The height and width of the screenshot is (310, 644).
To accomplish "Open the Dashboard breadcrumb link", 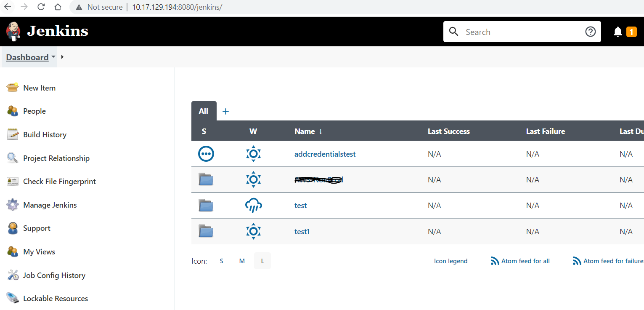I will [x=27, y=57].
